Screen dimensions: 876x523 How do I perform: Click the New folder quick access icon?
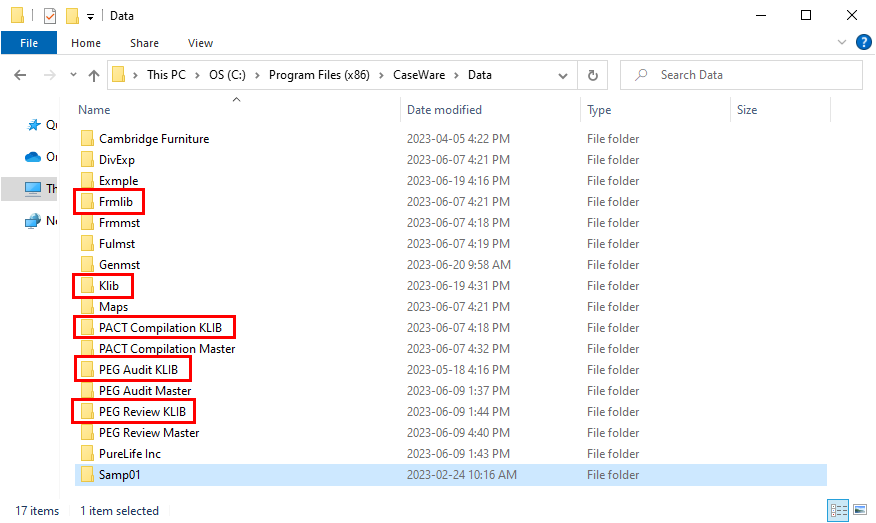(x=73, y=16)
